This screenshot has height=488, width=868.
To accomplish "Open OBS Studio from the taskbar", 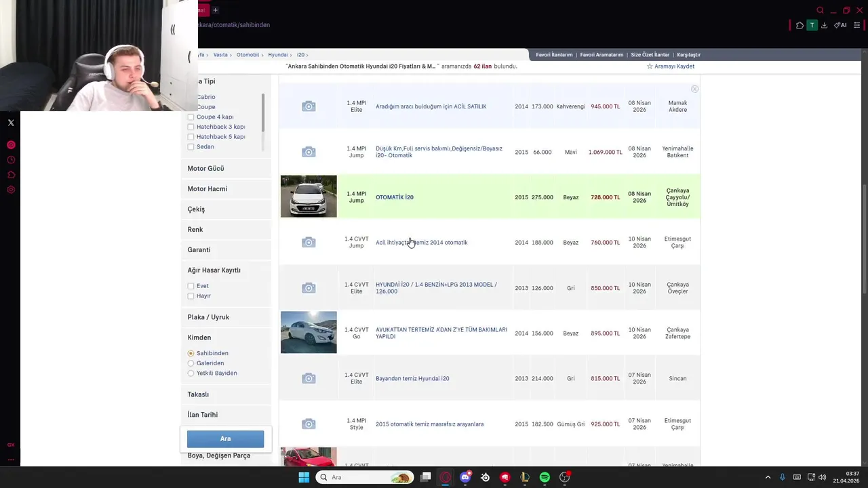I will (564, 477).
